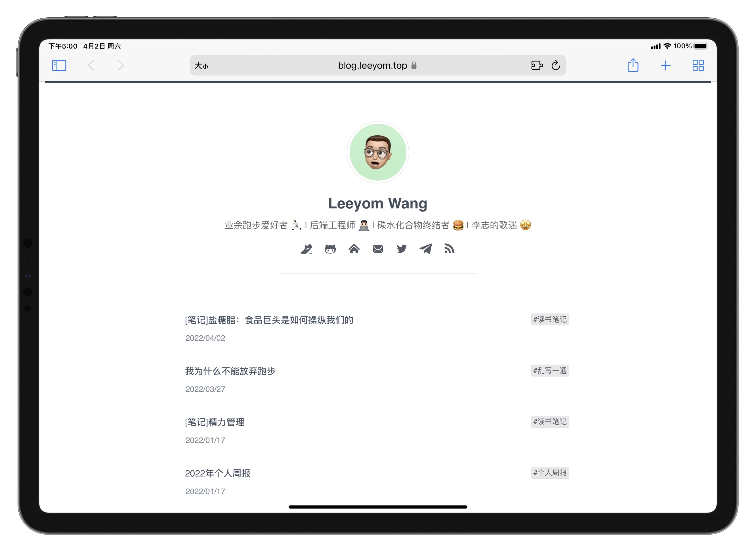
Task: Open the RSS feed icon
Action: [450, 249]
